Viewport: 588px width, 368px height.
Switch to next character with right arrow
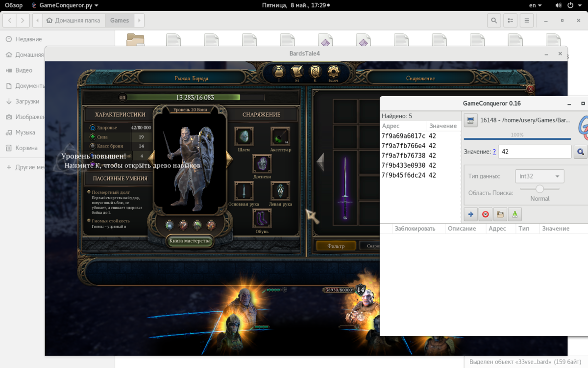(229, 158)
